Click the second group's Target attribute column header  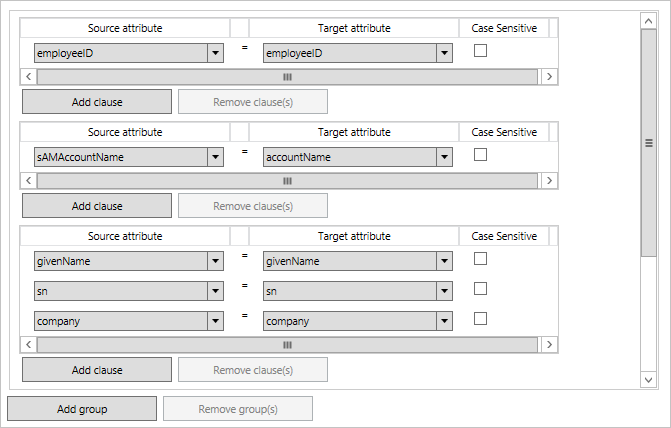(354, 132)
